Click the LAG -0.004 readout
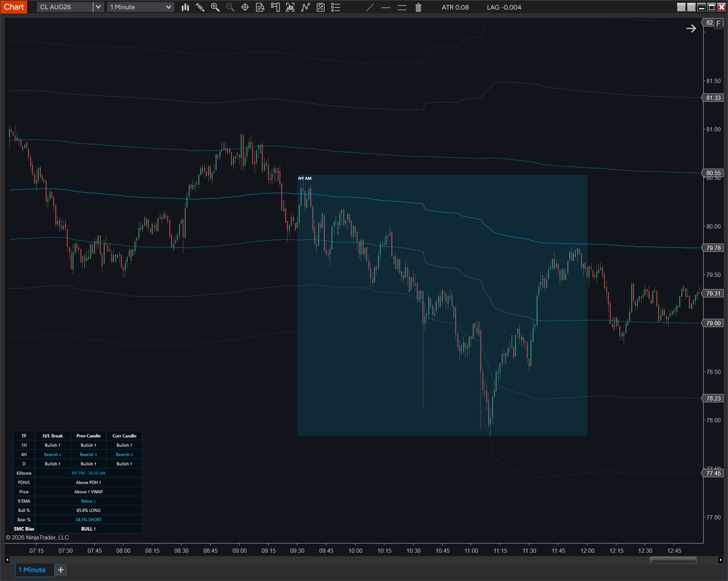Image resolution: width=728 pixels, height=581 pixels. coord(504,7)
